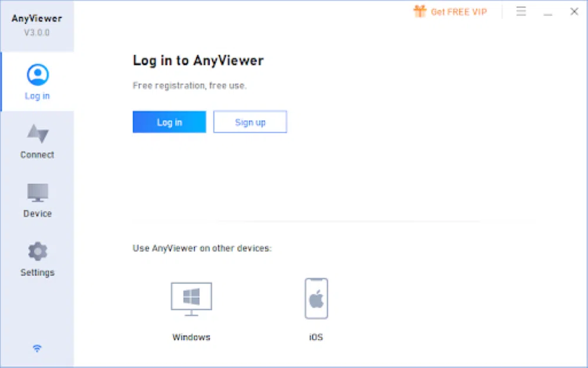The height and width of the screenshot is (368, 588).
Task: Open the hamburger menu icon
Action: pos(521,11)
